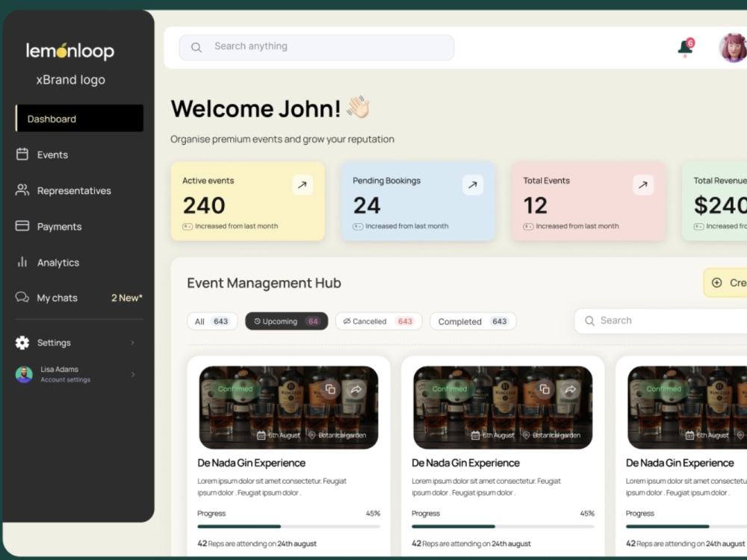Click the xBrand logo text
Image resolution: width=747 pixels, height=560 pixels.
tap(70, 80)
